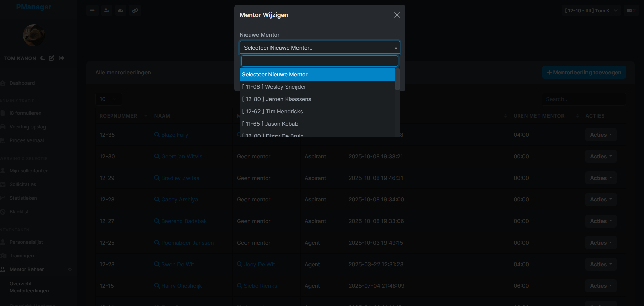Focus the mentor search field in dropdown
This screenshot has width=644, height=306.
click(319, 61)
